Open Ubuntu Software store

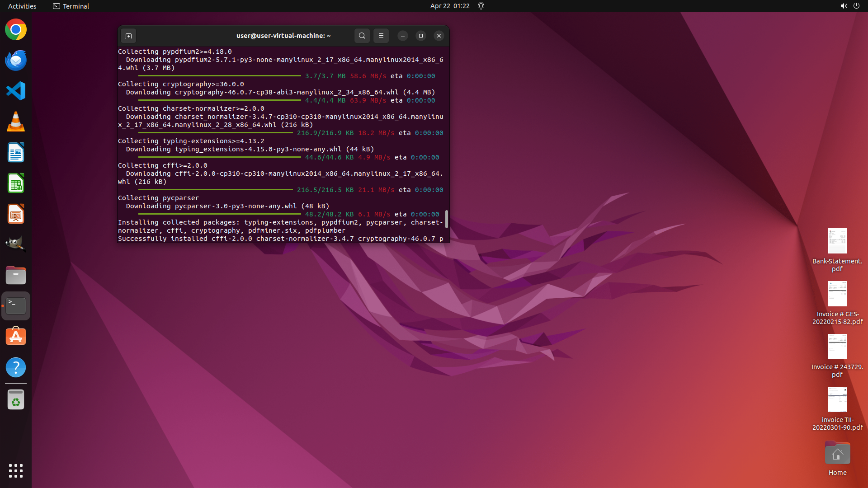[16, 337]
